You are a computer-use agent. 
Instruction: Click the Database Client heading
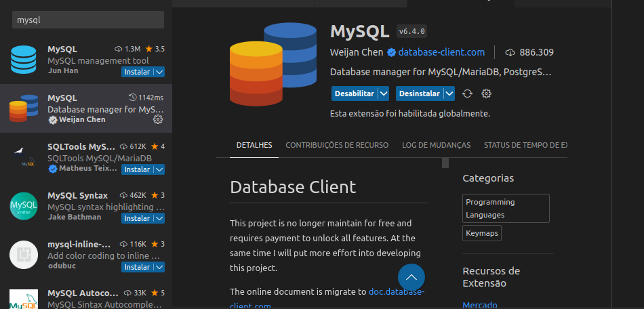(293, 187)
